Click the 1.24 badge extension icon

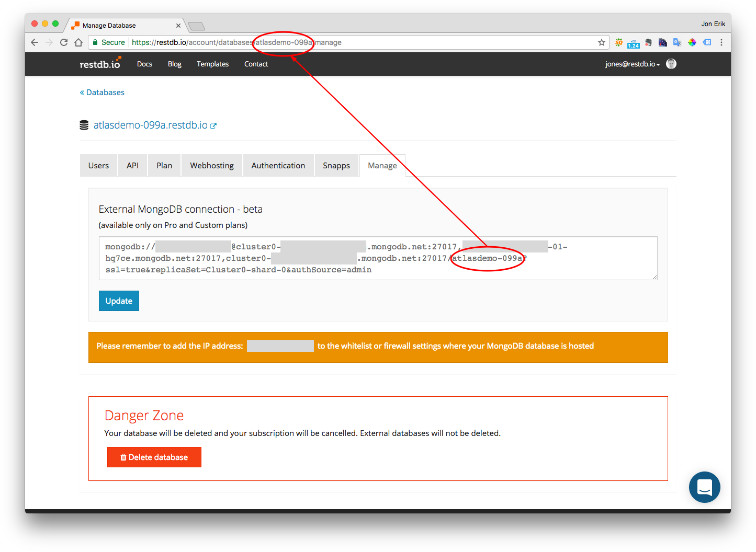click(x=634, y=43)
